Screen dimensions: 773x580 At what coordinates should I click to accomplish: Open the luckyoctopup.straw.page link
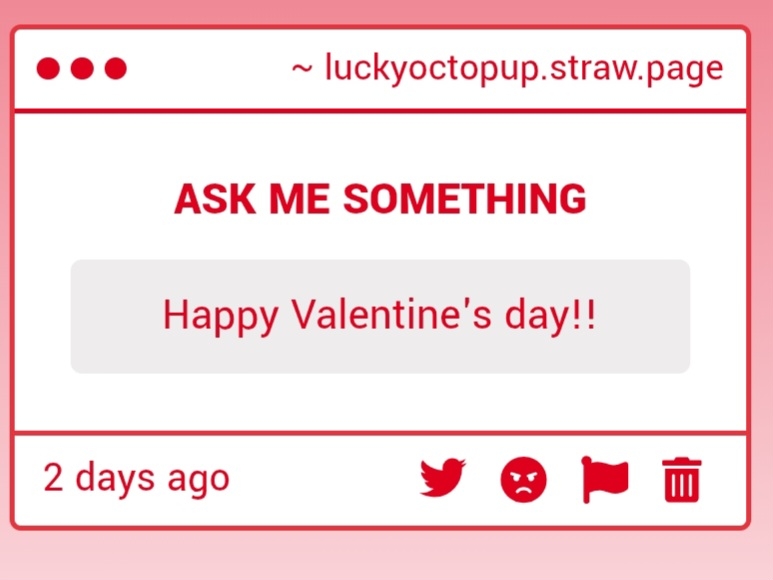click(522, 69)
